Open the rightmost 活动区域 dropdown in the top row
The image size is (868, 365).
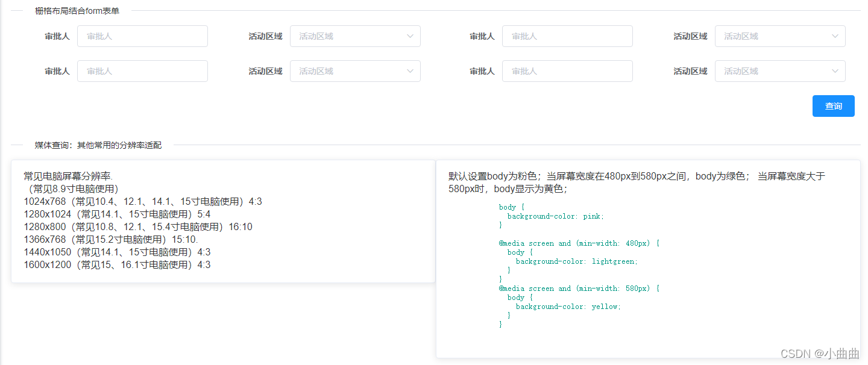tap(780, 36)
